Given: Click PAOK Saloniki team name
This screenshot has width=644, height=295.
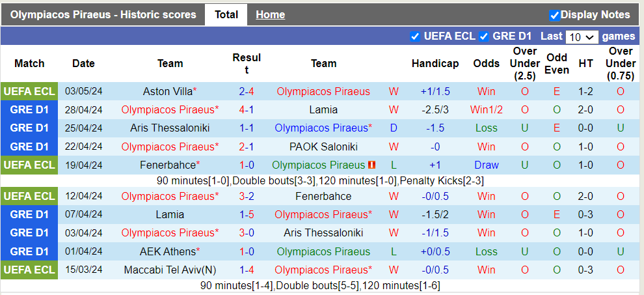Looking at the screenshot, I should tap(323, 147).
